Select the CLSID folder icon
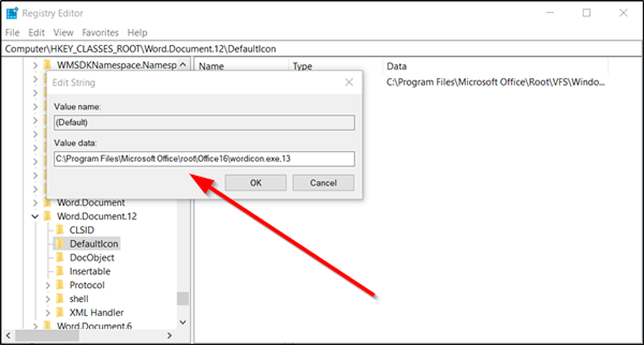Viewport: 644px width, 345px height. pyautogui.click(x=60, y=230)
